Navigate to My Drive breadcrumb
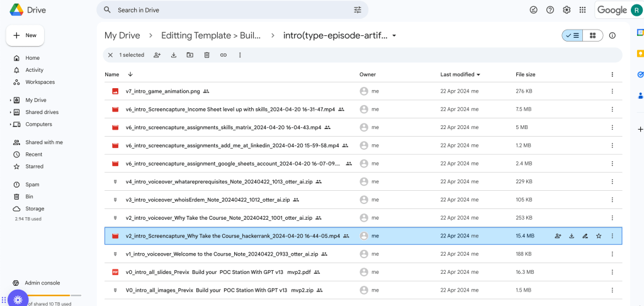This screenshot has width=644, height=306. tap(122, 35)
